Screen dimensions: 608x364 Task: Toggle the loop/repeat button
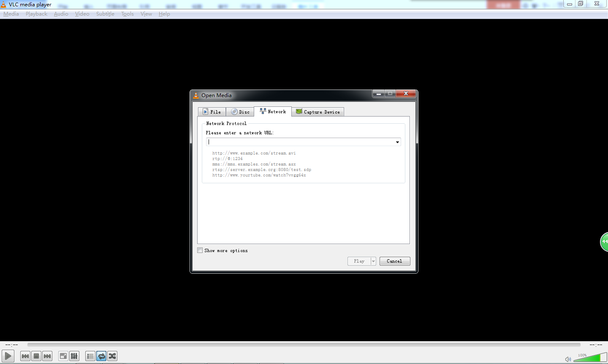pyautogui.click(x=101, y=356)
